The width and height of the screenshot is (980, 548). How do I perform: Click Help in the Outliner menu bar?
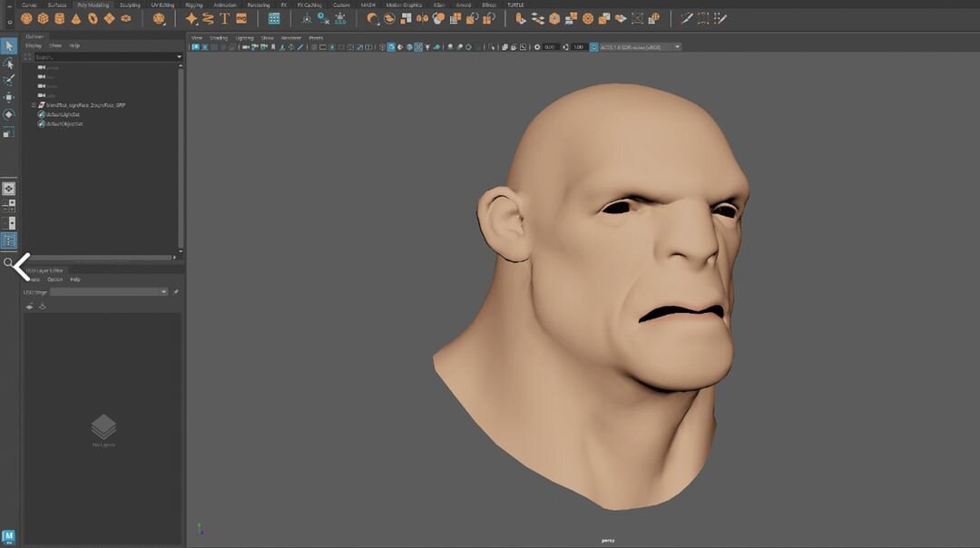[74, 45]
